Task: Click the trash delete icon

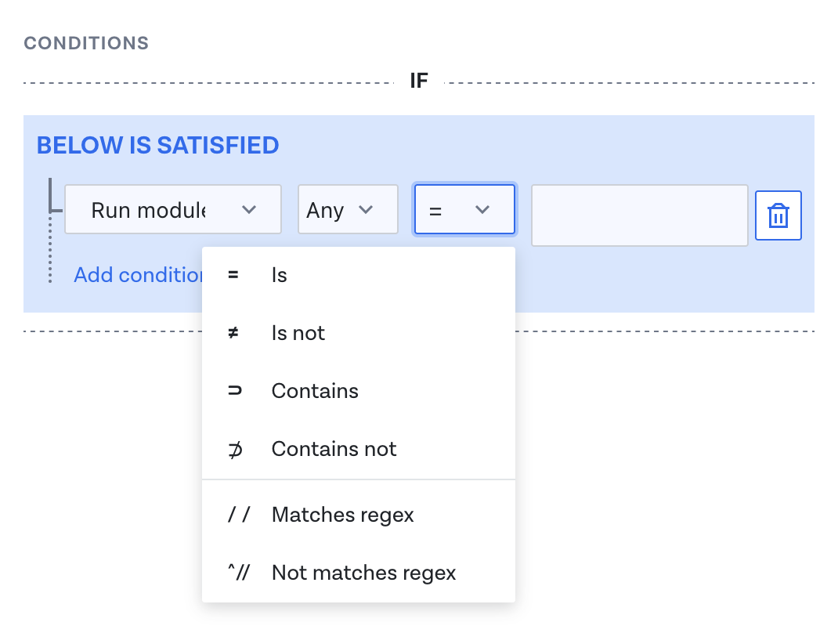Action: [778, 215]
